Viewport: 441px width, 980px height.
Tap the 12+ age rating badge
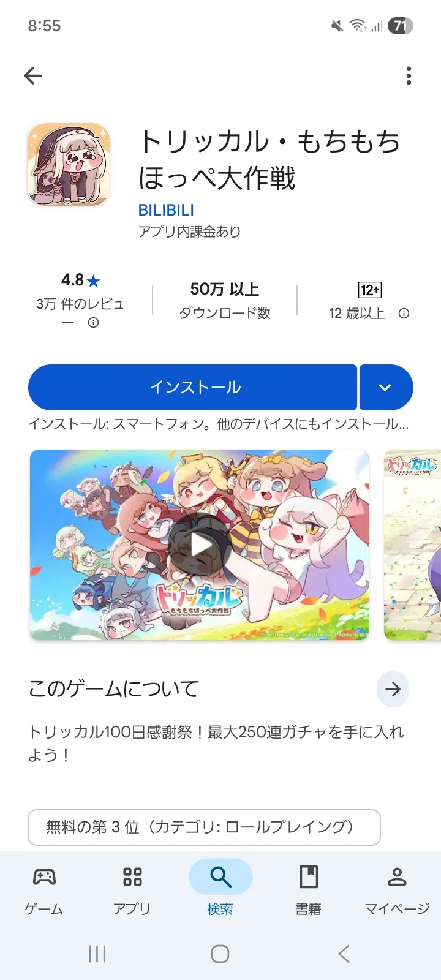[370, 290]
